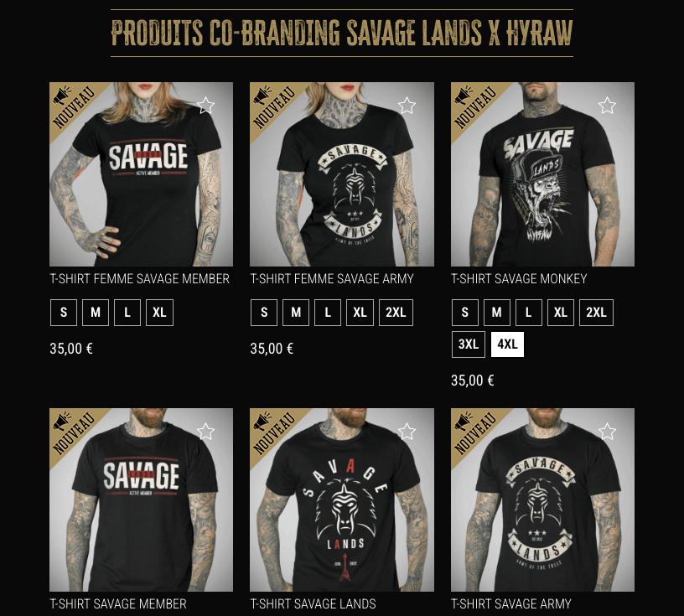Star the T-Shirt Savage Lands product
Viewport: 684px width, 616px height.
pyautogui.click(x=407, y=432)
